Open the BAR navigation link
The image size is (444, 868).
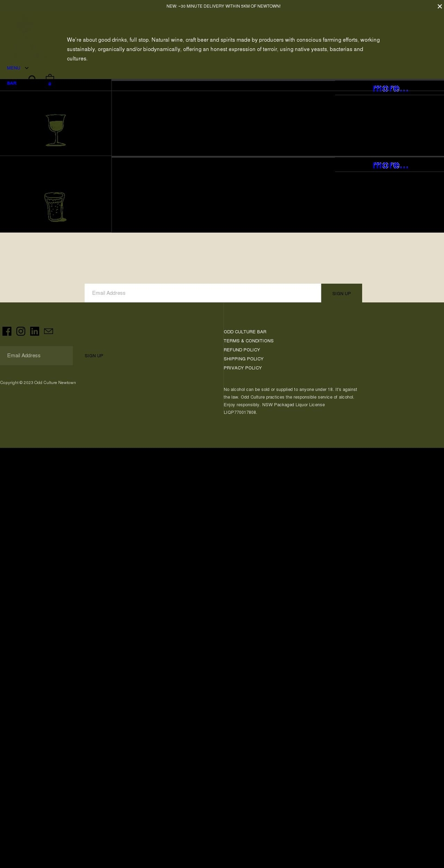coord(12,83)
